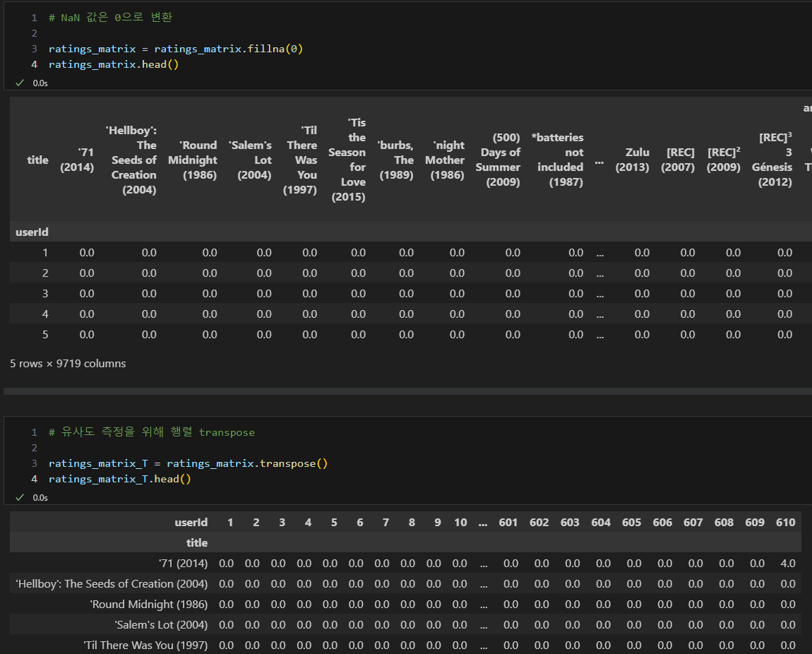Screen dimensions: 812x654
Task: Click the ratings_matrix_T.head() line
Action: [x=119, y=479]
